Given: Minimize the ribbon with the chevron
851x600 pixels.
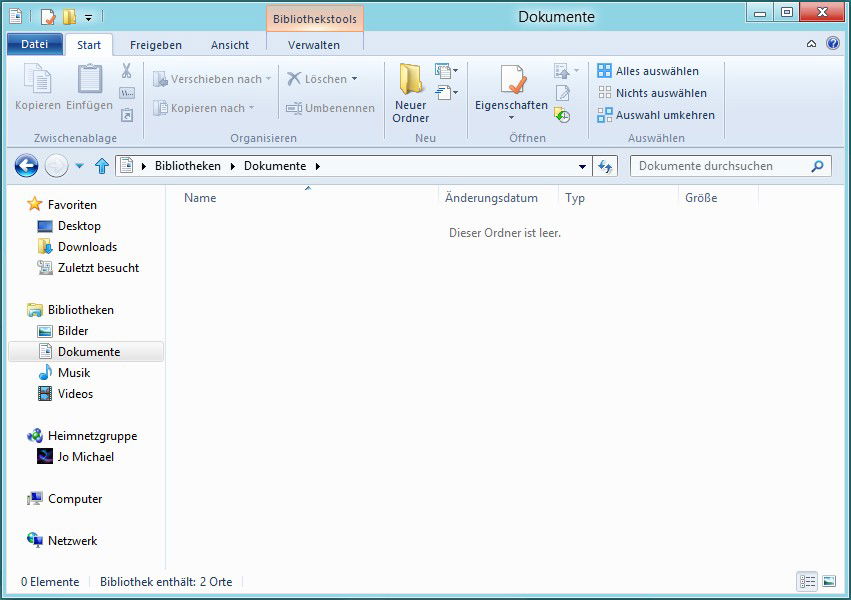Looking at the screenshot, I should point(811,44).
